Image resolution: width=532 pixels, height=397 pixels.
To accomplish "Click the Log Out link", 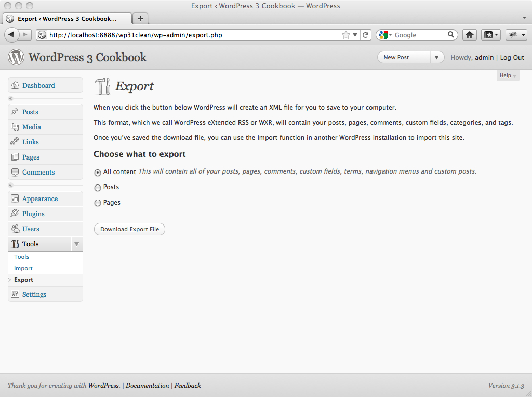I will pyautogui.click(x=512, y=57).
